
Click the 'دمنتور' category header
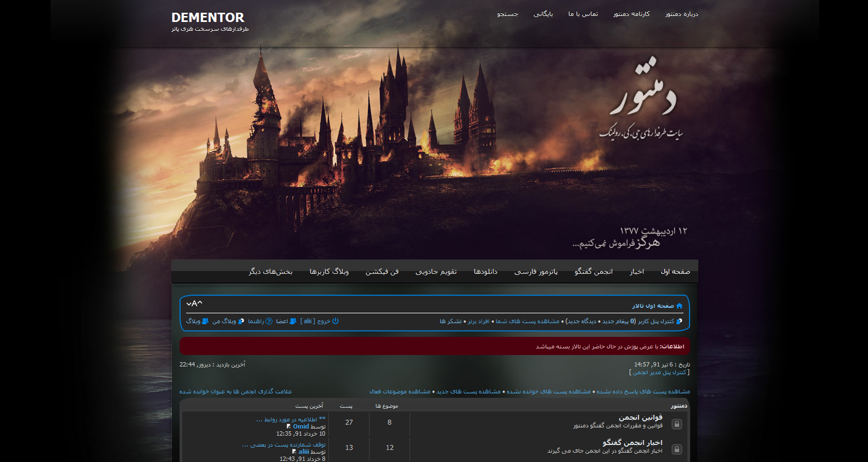679,405
